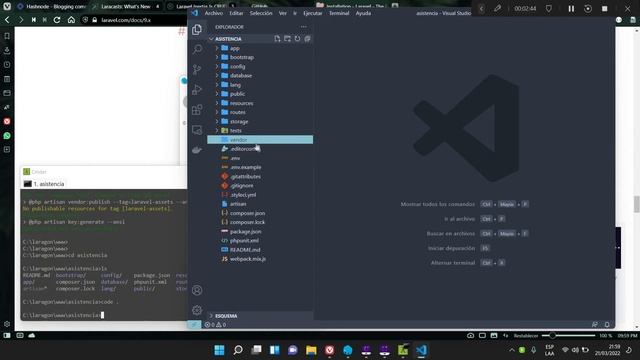The width and height of the screenshot is (640, 360).
Task: Open the Terminal menu
Action: tap(339, 13)
